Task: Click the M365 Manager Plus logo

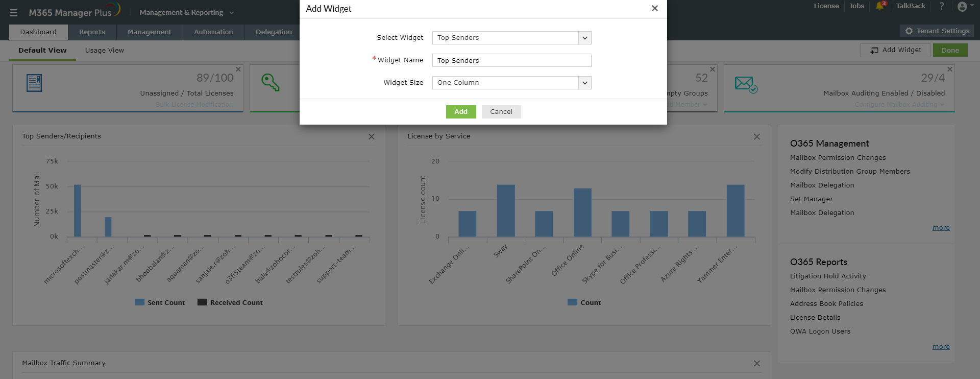Action: tap(75, 11)
